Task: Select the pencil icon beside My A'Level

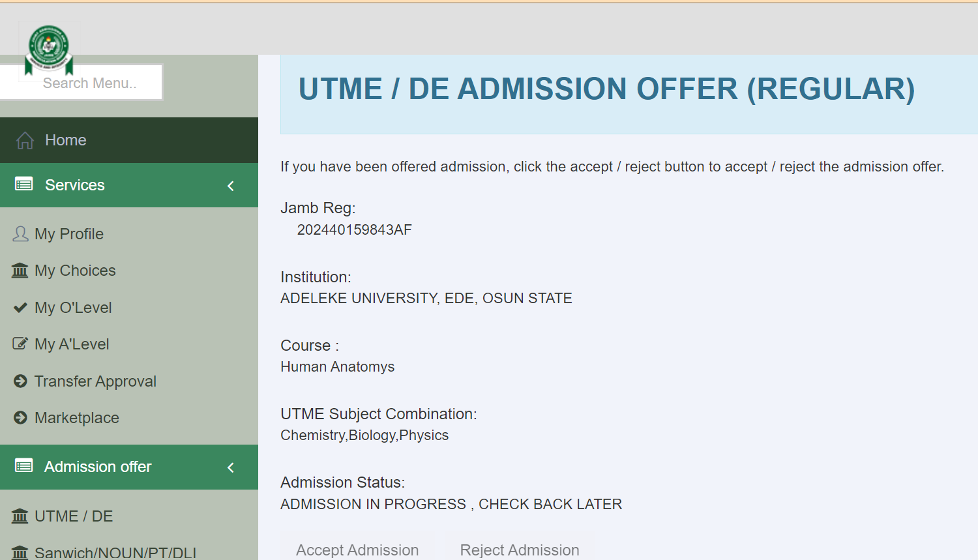Action: [x=20, y=344]
